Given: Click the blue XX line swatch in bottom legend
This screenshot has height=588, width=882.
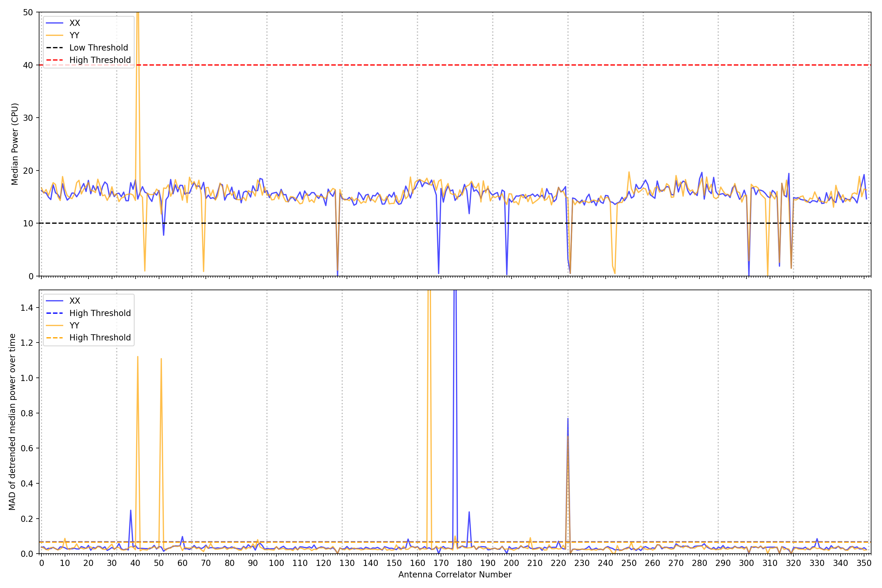Looking at the screenshot, I should pyautogui.click(x=54, y=301).
